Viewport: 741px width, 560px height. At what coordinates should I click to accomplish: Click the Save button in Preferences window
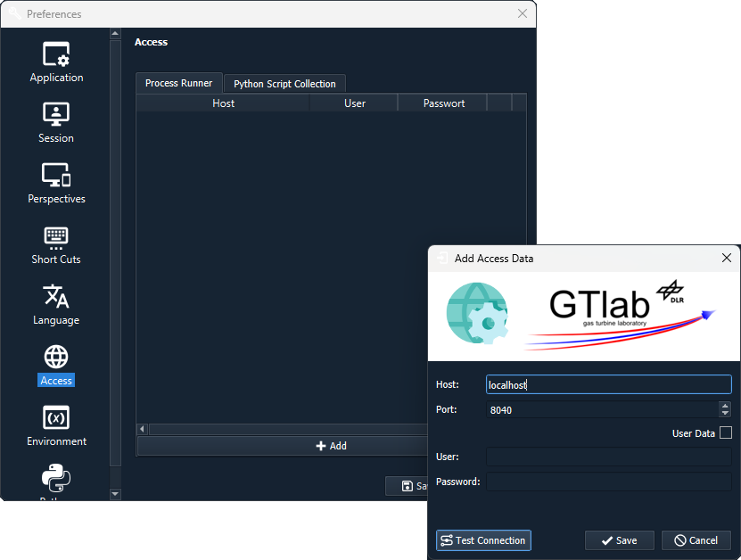408,486
